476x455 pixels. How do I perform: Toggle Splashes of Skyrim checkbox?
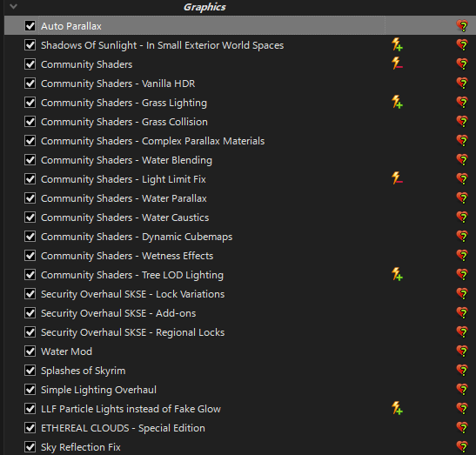30,371
